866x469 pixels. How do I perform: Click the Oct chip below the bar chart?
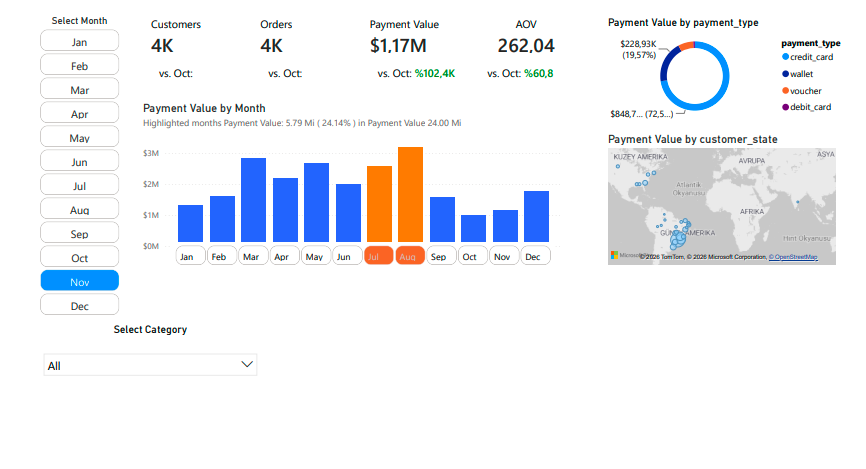pyautogui.click(x=473, y=256)
